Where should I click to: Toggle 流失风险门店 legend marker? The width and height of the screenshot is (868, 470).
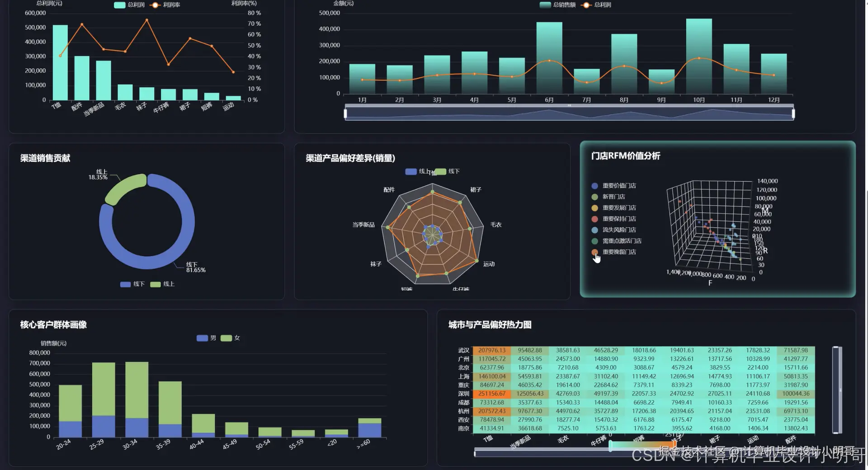click(x=594, y=230)
